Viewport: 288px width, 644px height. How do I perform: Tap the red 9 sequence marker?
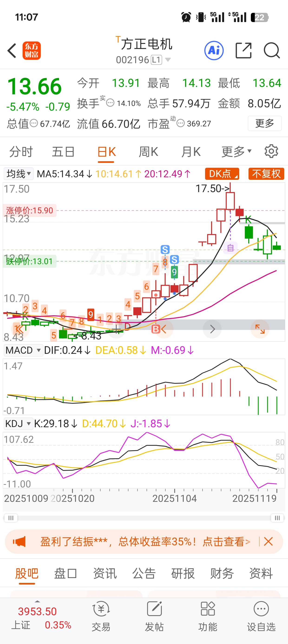(x=91, y=315)
